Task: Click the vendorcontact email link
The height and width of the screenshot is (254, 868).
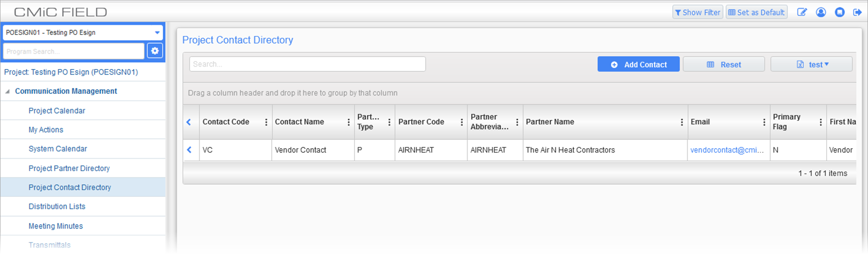Action: click(727, 150)
